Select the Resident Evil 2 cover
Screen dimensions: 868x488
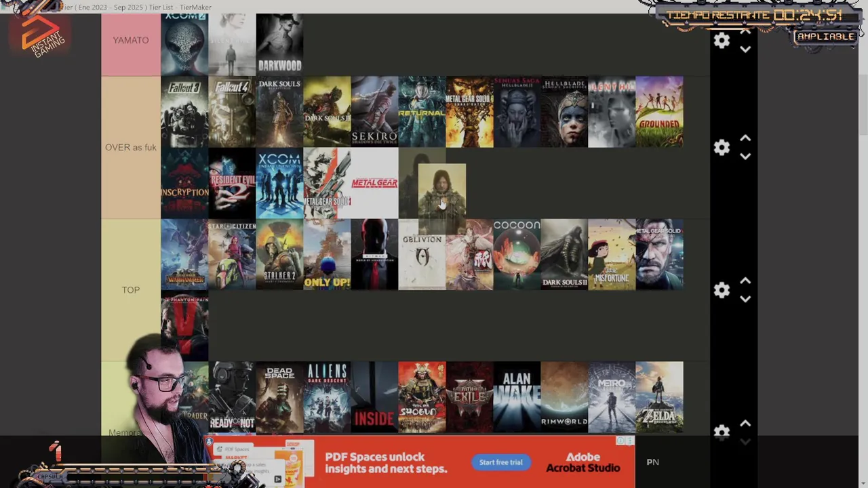[232, 183]
